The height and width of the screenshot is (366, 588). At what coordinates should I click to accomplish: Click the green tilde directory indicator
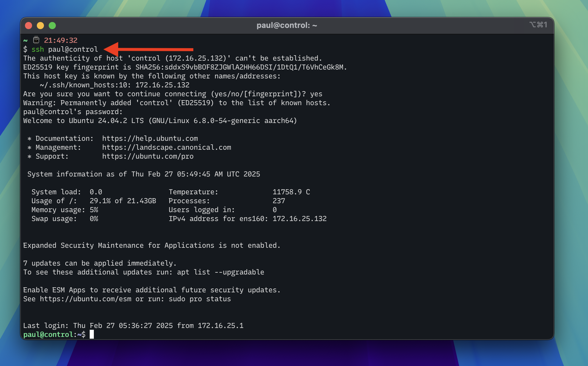click(x=25, y=40)
